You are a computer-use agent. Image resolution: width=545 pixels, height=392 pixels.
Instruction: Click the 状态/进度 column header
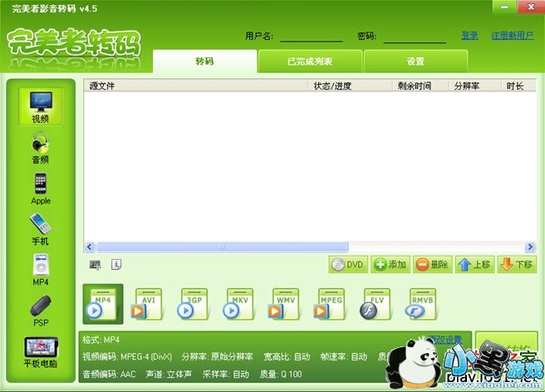coord(350,86)
